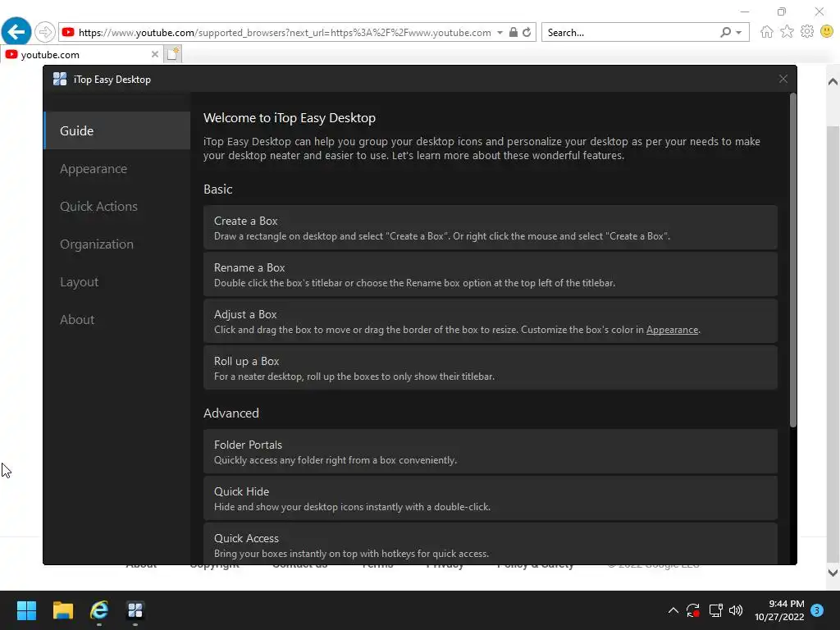
Task: Open the Guide section in sidebar
Action: coord(116,130)
